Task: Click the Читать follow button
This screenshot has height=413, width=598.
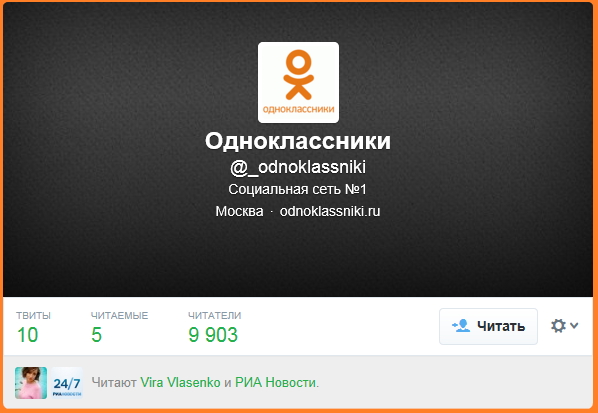Action: pos(488,326)
